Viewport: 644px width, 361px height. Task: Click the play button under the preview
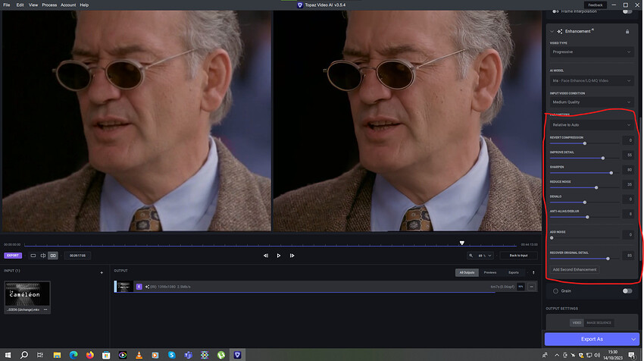pyautogui.click(x=279, y=256)
